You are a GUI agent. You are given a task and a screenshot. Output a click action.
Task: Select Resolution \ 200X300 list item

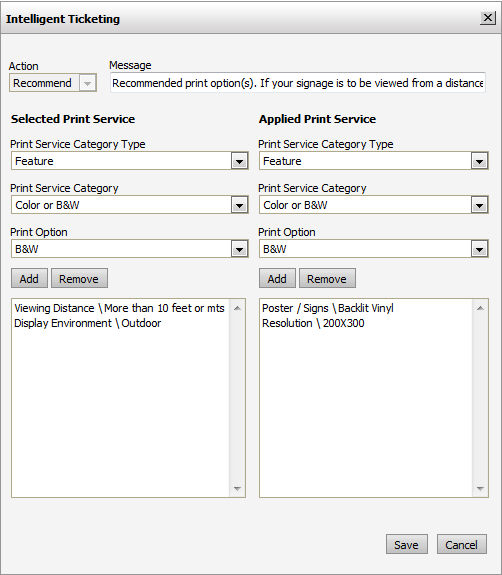coord(313,323)
